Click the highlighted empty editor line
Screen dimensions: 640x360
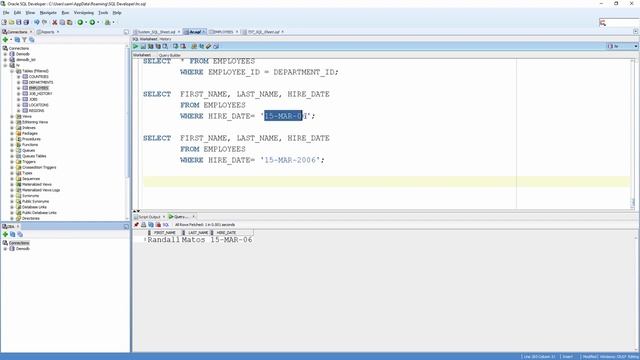click(x=386, y=182)
